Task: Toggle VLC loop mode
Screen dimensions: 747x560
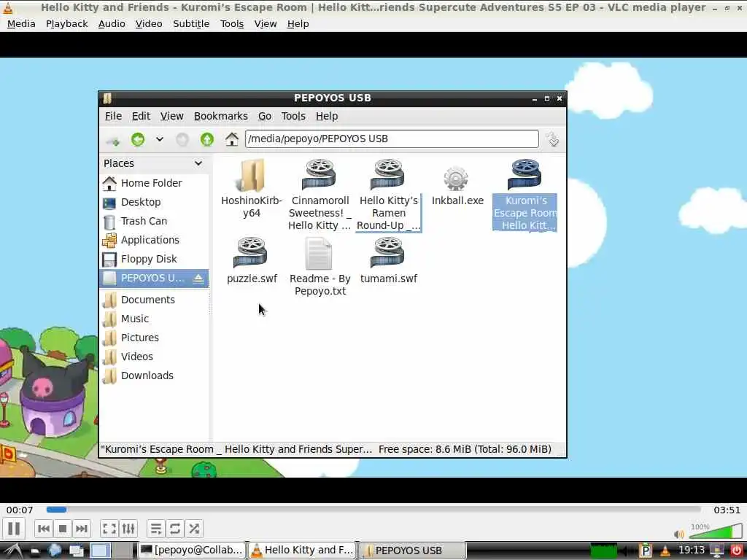Action: point(175,529)
